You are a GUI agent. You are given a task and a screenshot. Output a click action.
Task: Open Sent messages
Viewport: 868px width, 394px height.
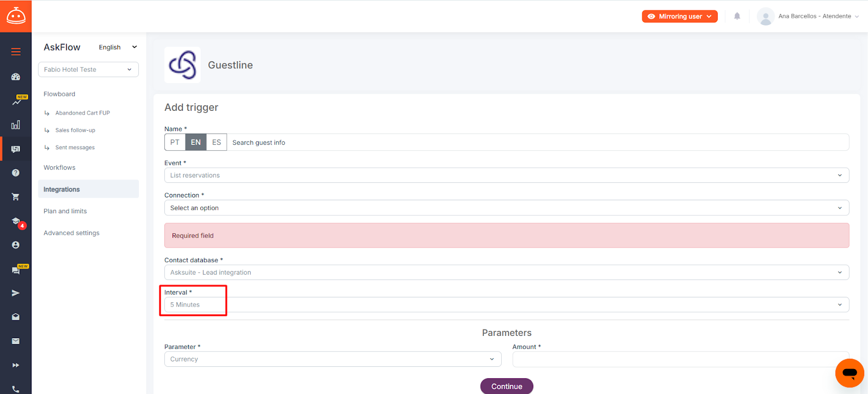(x=75, y=148)
